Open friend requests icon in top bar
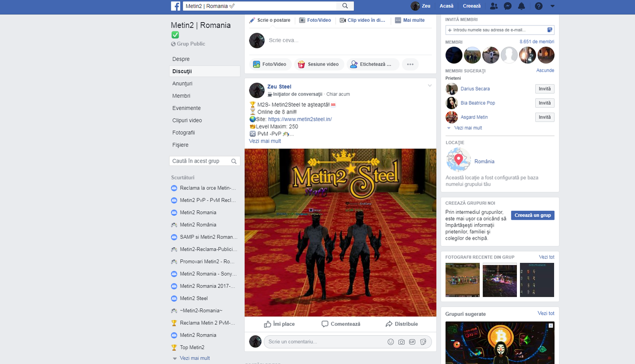The width and height of the screenshot is (635, 364). tap(494, 6)
